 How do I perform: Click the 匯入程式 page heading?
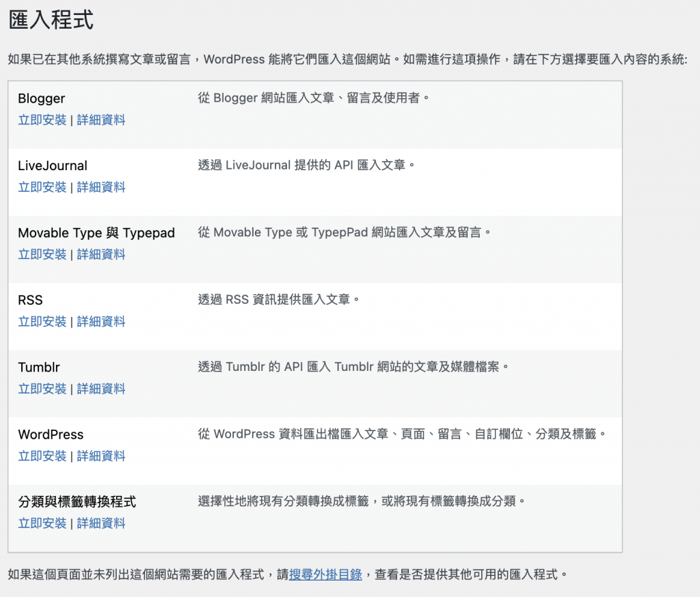(51, 20)
